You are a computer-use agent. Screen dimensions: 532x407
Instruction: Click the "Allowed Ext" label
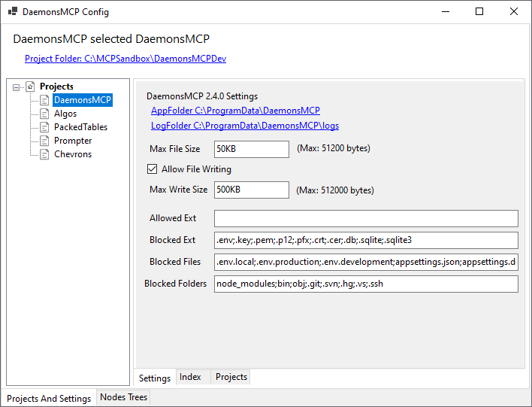[x=173, y=218]
